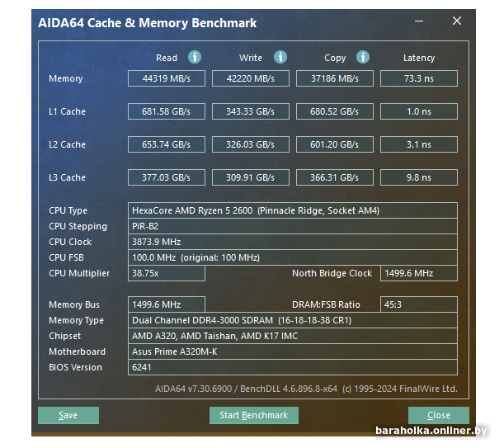Select the Memory Read result field
Image resolution: width=504 pixels, height=448 pixels.
click(166, 78)
